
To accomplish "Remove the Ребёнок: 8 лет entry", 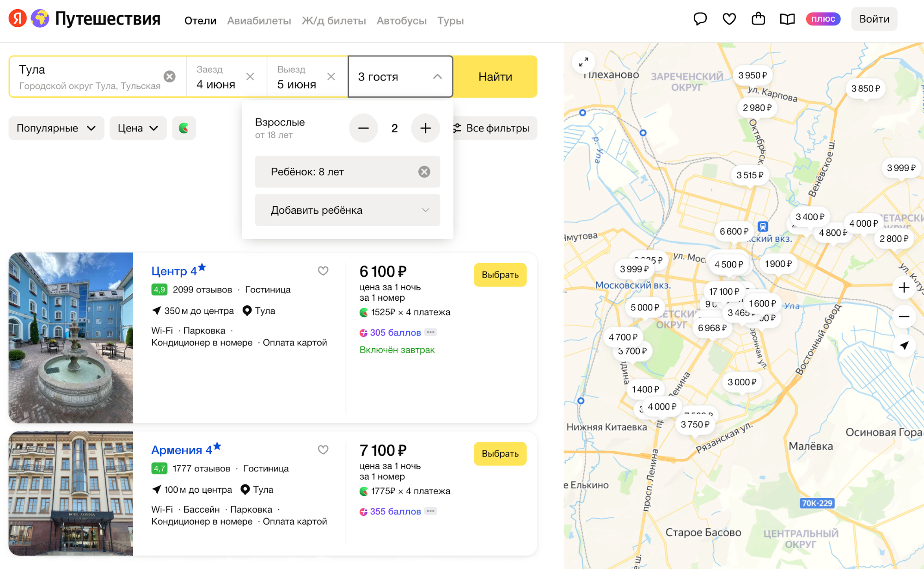I will click(424, 172).
